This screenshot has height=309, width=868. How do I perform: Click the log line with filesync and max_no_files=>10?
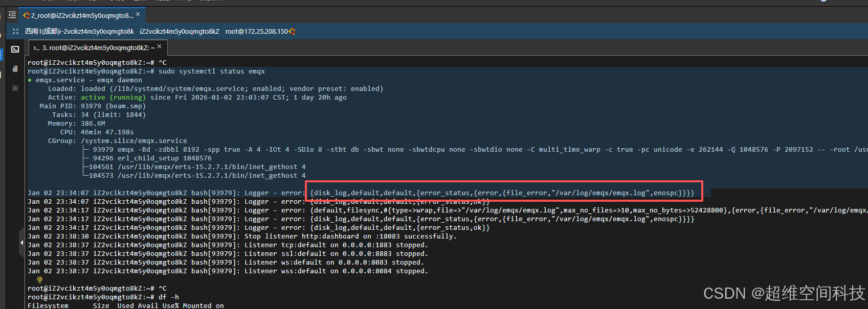tap(448, 210)
